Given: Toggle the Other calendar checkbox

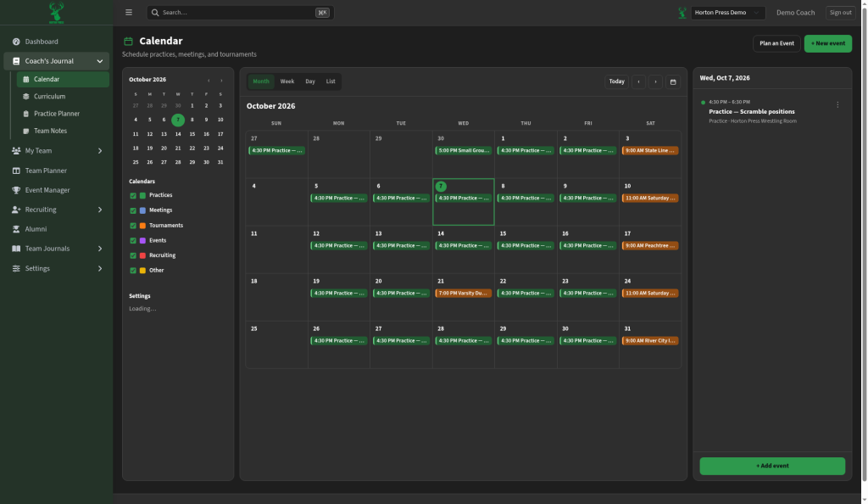Looking at the screenshot, I should 133,271.
